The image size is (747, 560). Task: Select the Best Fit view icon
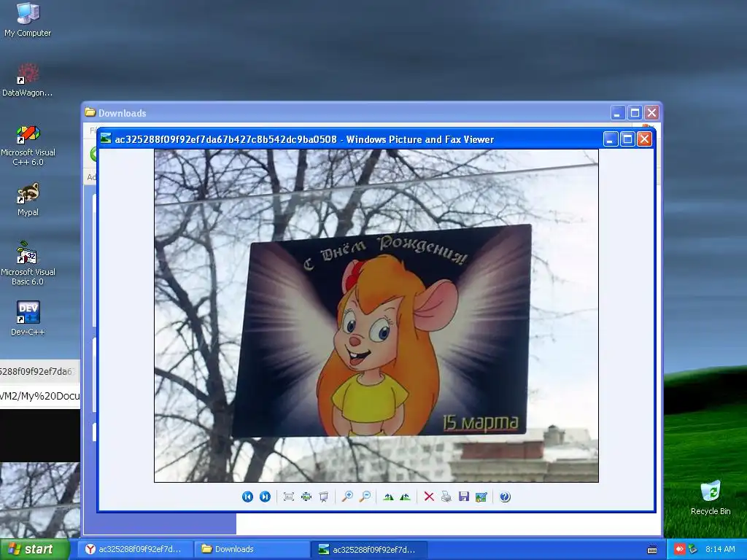288,497
